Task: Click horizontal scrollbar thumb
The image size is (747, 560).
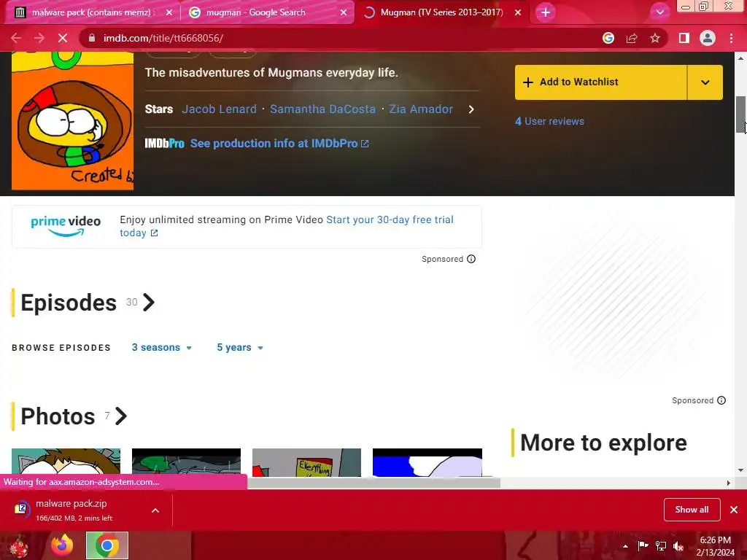Action: click(373, 483)
